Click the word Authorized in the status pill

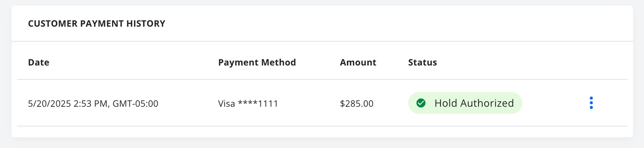point(487,103)
